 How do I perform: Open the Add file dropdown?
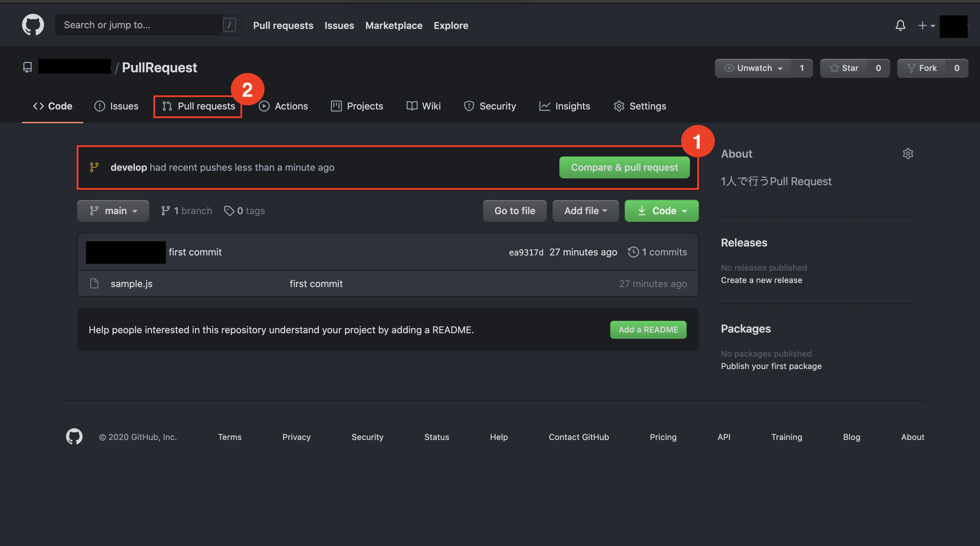(585, 211)
